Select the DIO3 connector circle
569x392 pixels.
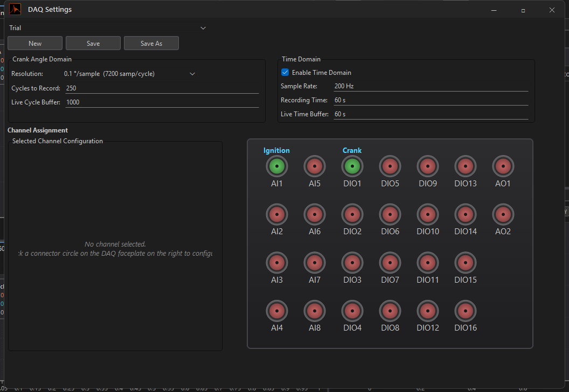352,263
